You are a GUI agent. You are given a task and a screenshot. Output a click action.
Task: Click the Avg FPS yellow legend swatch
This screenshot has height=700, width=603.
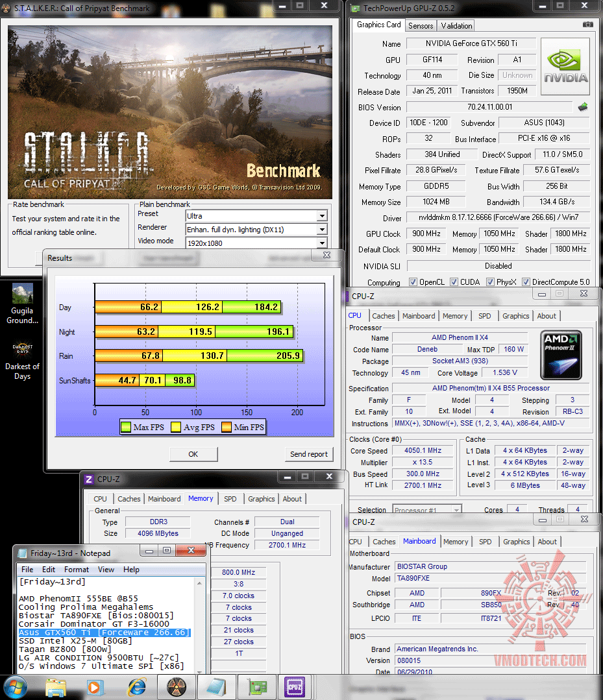point(176,428)
